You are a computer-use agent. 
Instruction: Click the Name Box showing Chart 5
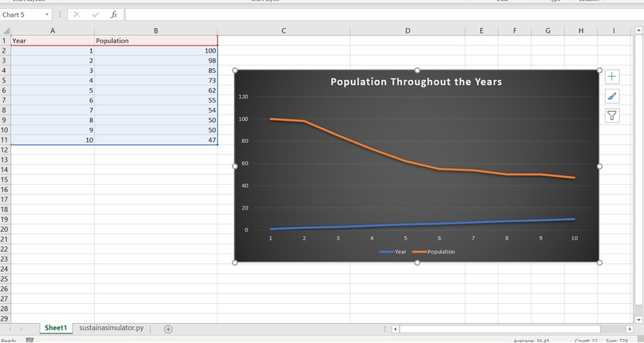pos(22,14)
